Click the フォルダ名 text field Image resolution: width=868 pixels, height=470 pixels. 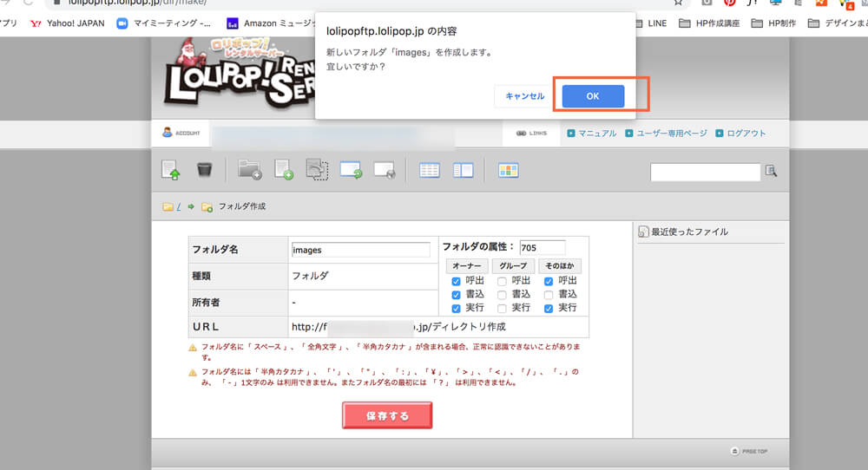pyautogui.click(x=360, y=250)
